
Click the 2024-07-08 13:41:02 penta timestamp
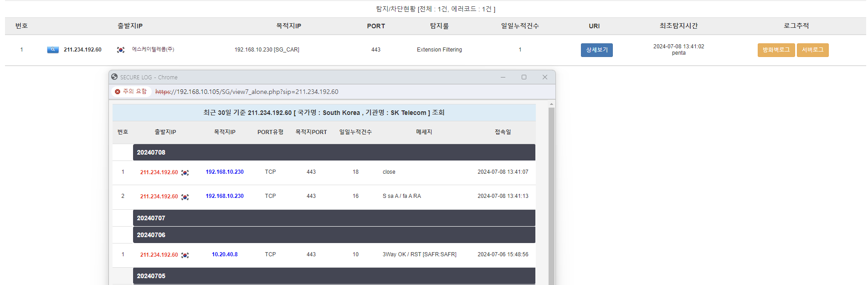678,50
